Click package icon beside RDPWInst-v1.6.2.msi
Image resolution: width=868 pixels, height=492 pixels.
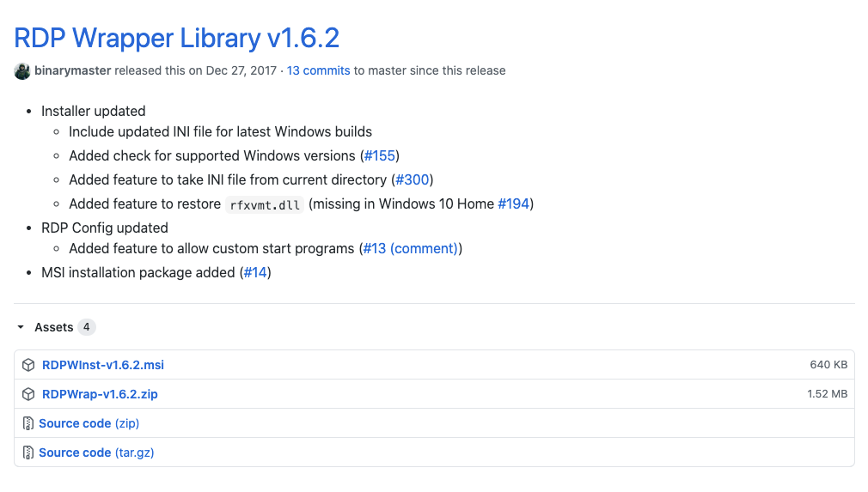click(x=28, y=365)
